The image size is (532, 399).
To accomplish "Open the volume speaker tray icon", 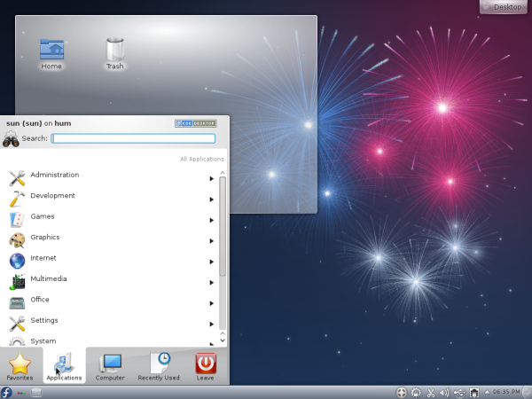I will pyautogui.click(x=444, y=392).
